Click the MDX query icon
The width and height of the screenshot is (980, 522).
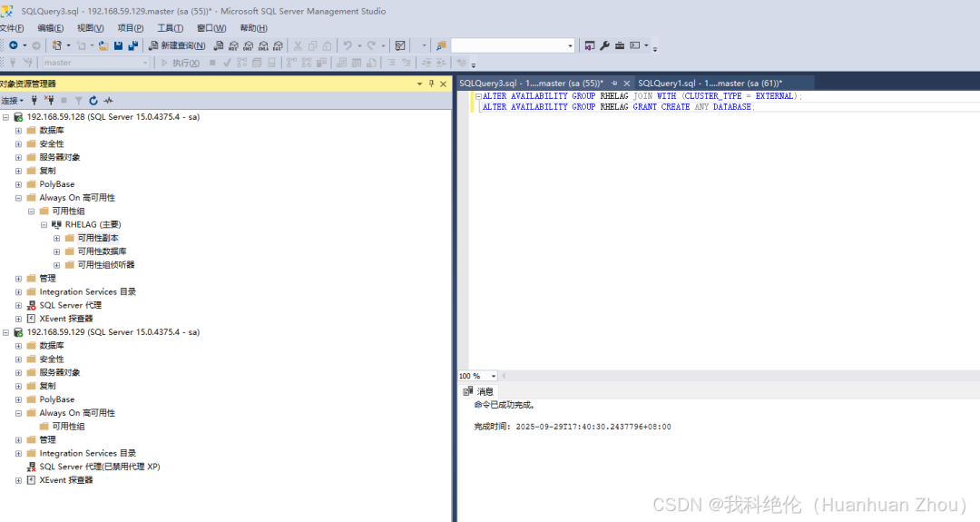coord(233,45)
